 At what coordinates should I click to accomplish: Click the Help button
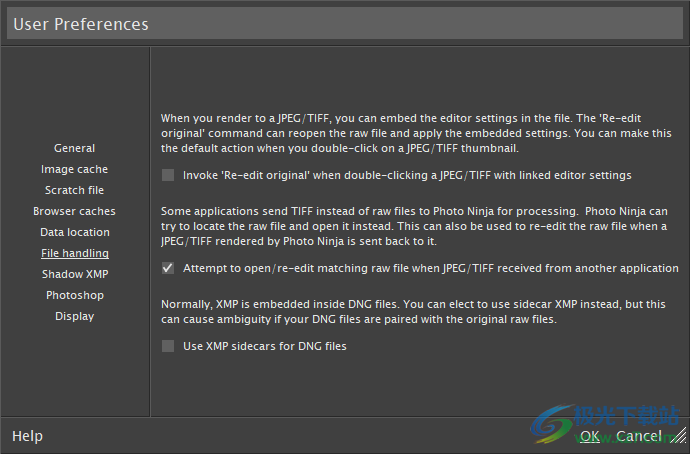pyautogui.click(x=27, y=436)
